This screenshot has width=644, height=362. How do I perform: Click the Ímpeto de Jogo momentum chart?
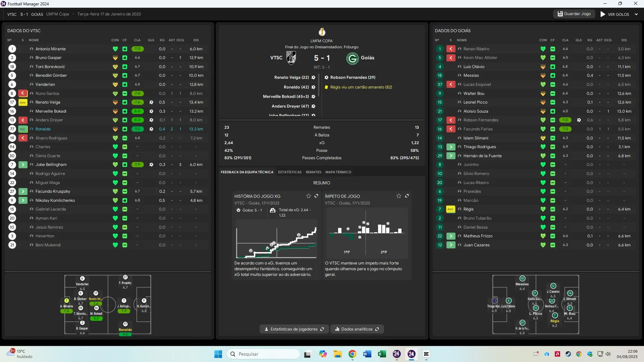pyautogui.click(x=367, y=233)
